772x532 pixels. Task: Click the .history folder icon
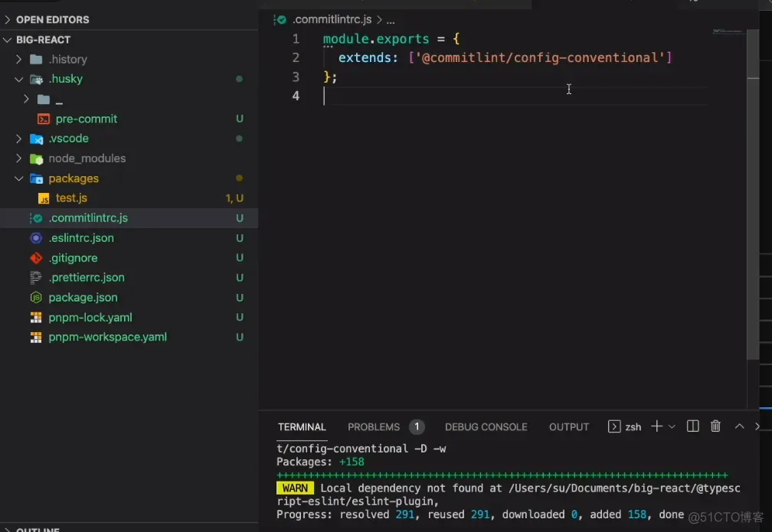36,60
